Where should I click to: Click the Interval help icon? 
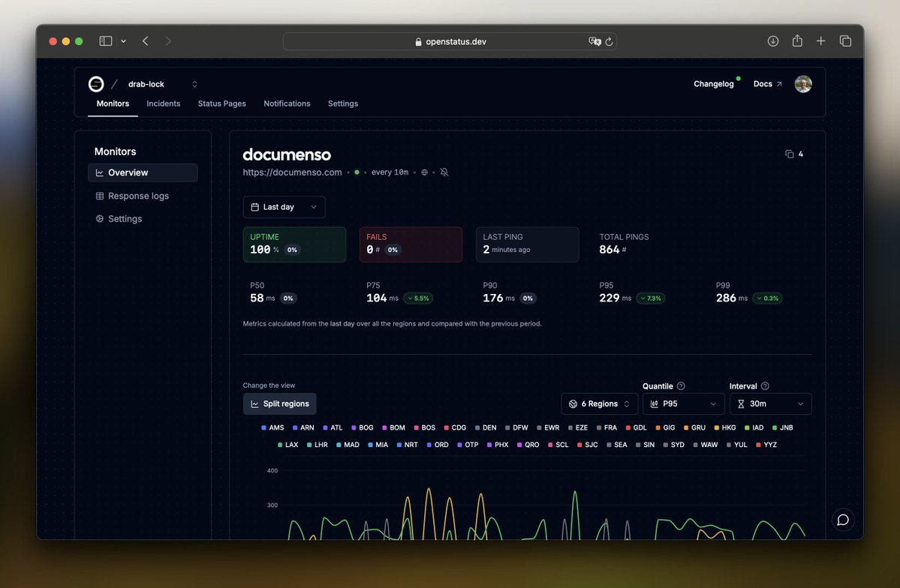tap(765, 386)
